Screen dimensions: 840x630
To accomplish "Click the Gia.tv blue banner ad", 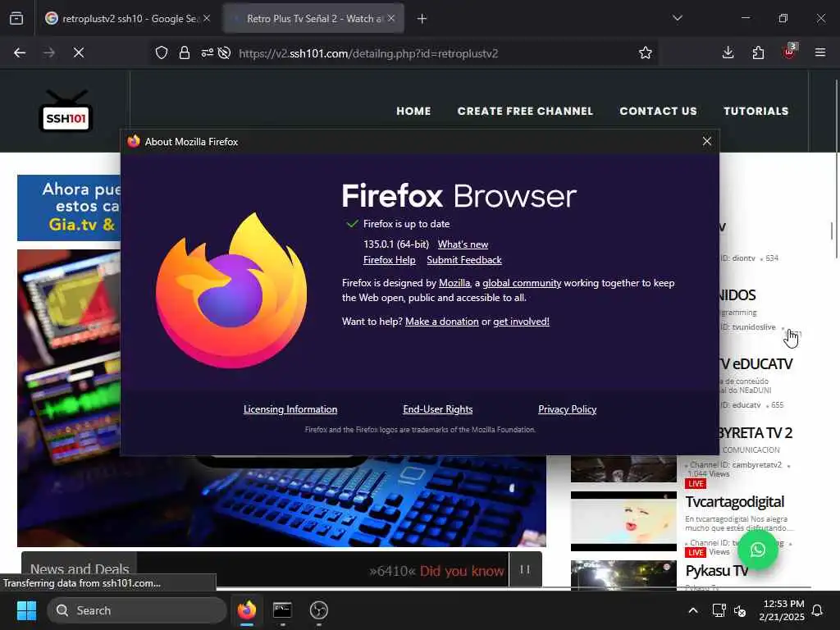I will (69, 208).
